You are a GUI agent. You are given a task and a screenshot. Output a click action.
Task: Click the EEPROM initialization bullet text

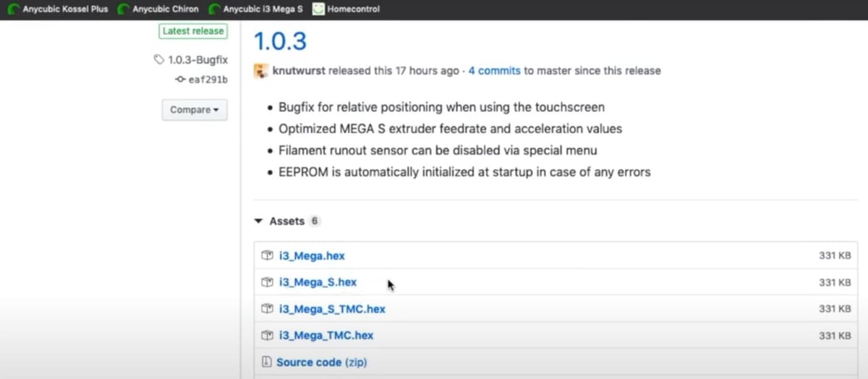(464, 172)
